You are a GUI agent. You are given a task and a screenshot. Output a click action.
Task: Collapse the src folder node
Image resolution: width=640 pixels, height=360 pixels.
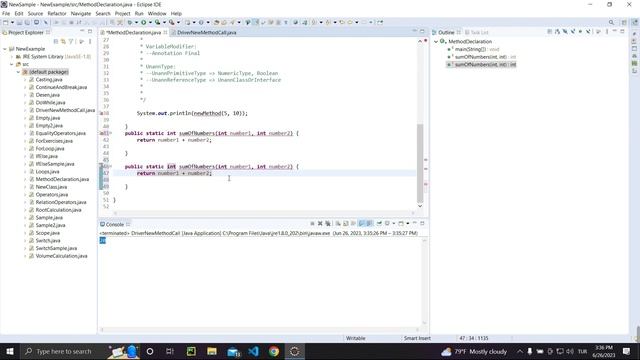12,64
